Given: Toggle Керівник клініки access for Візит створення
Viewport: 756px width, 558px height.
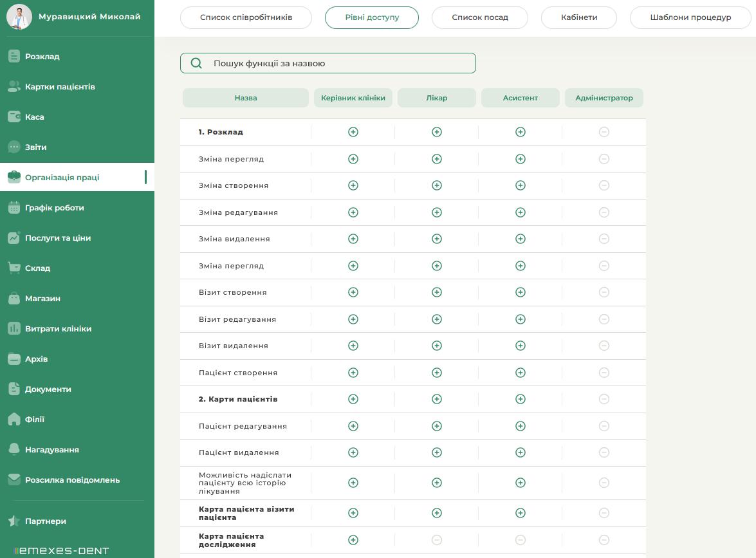Looking at the screenshot, I should (353, 292).
